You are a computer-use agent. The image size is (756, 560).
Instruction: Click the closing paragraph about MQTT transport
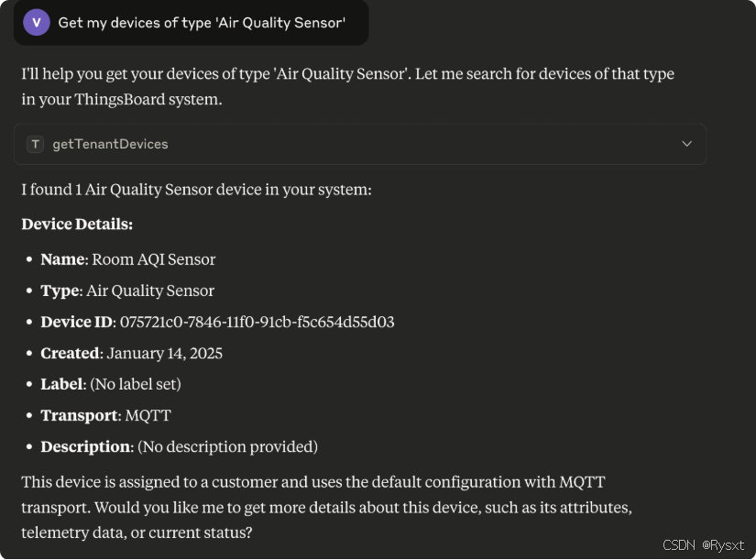pos(326,507)
